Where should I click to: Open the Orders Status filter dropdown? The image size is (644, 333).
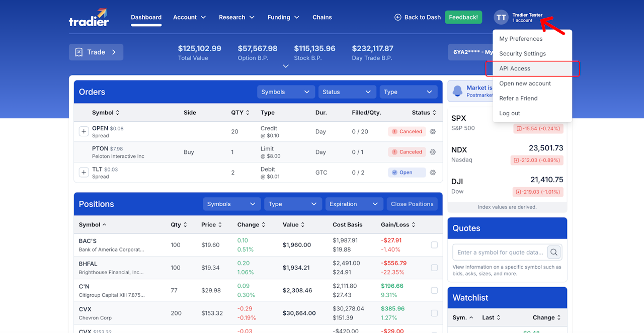click(x=347, y=92)
